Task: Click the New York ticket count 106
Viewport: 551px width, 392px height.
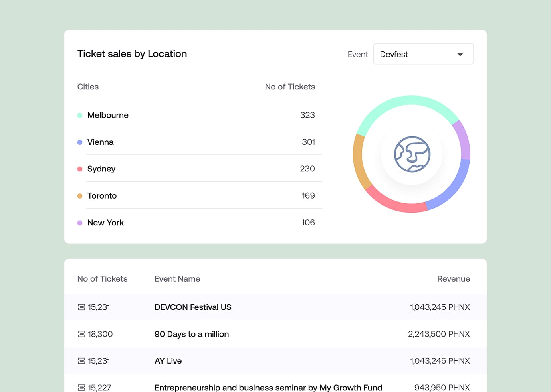Action: pos(308,222)
